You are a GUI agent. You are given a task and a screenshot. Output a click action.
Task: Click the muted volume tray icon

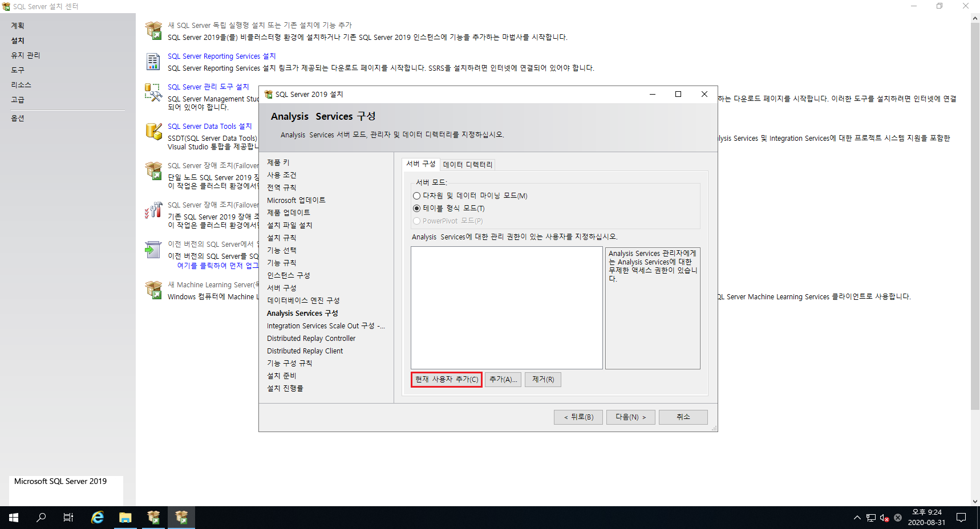point(884,518)
